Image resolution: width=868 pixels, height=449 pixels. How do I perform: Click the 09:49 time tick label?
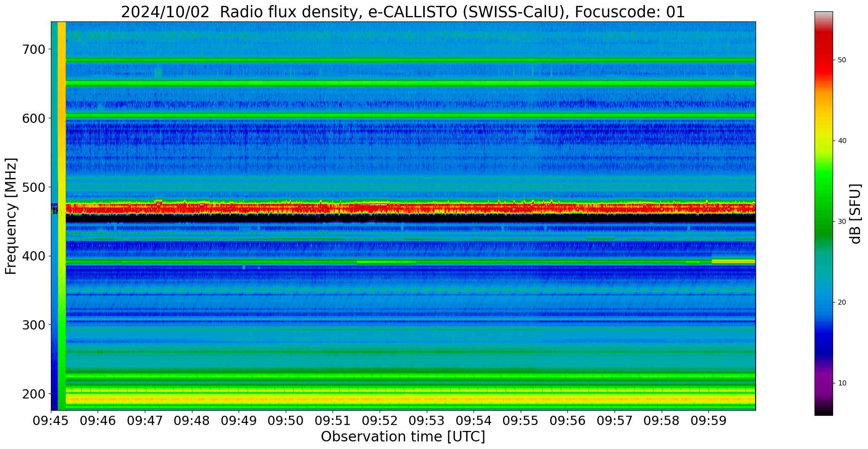pyautogui.click(x=239, y=421)
